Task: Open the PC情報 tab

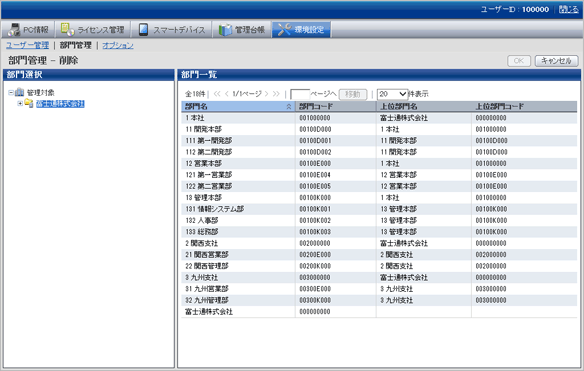Action: pyautogui.click(x=28, y=29)
